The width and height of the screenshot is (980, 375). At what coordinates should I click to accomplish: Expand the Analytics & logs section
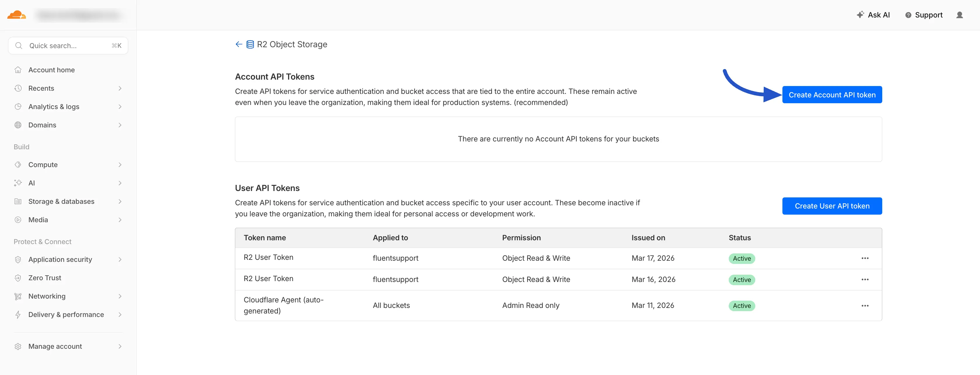point(120,106)
